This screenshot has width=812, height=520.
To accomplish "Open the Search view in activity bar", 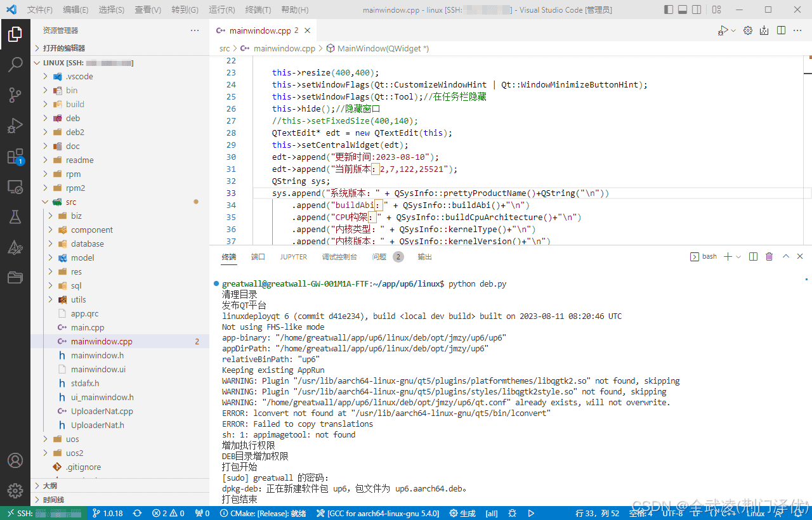I will [x=15, y=64].
